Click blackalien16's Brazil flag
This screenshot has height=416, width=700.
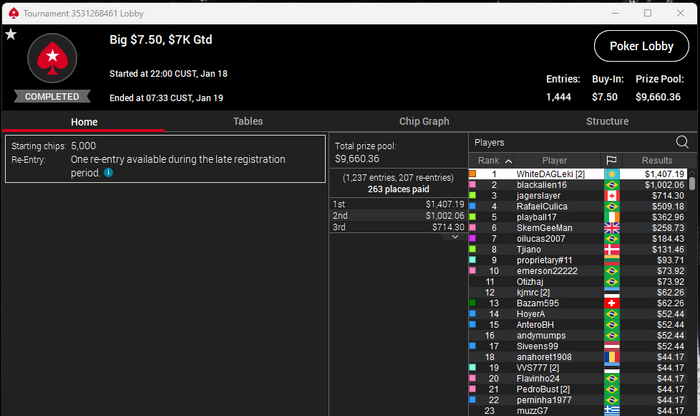[612, 185]
